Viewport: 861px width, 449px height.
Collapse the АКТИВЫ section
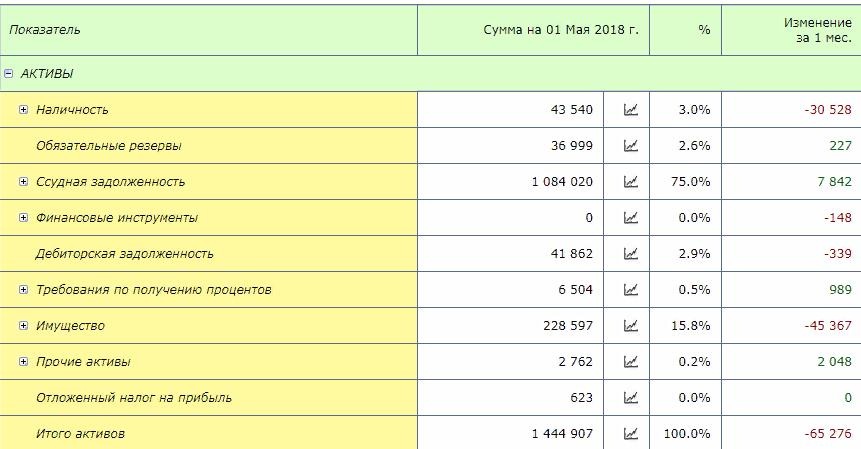pyautogui.click(x=8, y=74)
